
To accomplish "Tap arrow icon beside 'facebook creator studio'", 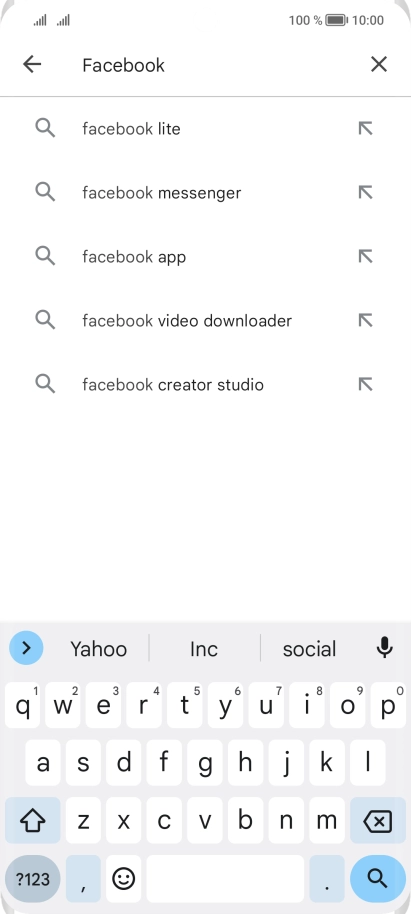I will tap(365, 384).
